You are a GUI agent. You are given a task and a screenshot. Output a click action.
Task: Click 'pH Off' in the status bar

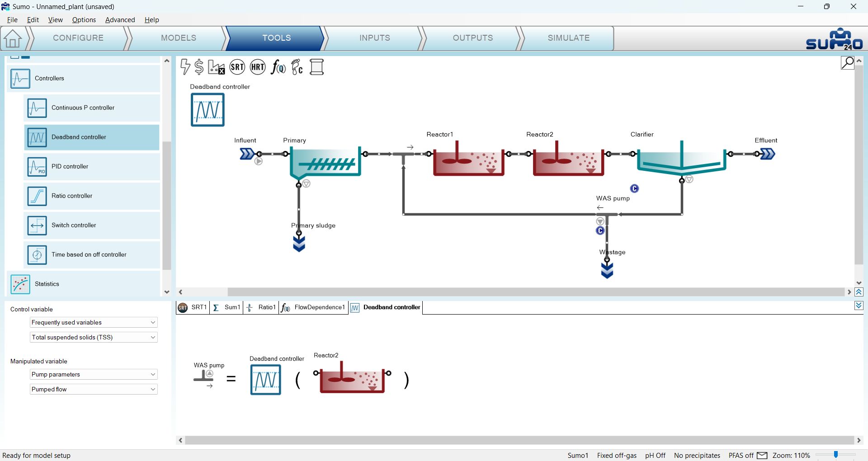pos(655,455)
